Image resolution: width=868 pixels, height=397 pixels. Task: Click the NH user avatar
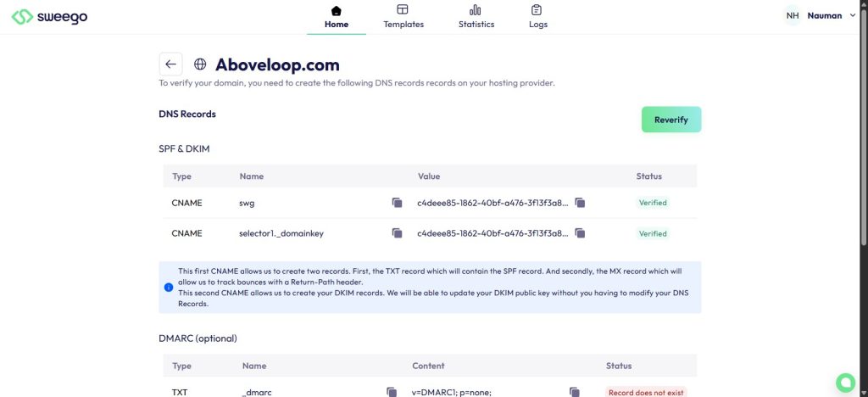[x=793, y=15]
